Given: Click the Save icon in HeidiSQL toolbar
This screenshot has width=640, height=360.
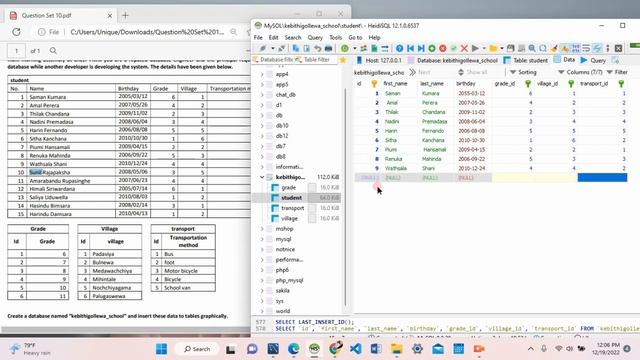Looking at the screenshot, I should [511, 49].
